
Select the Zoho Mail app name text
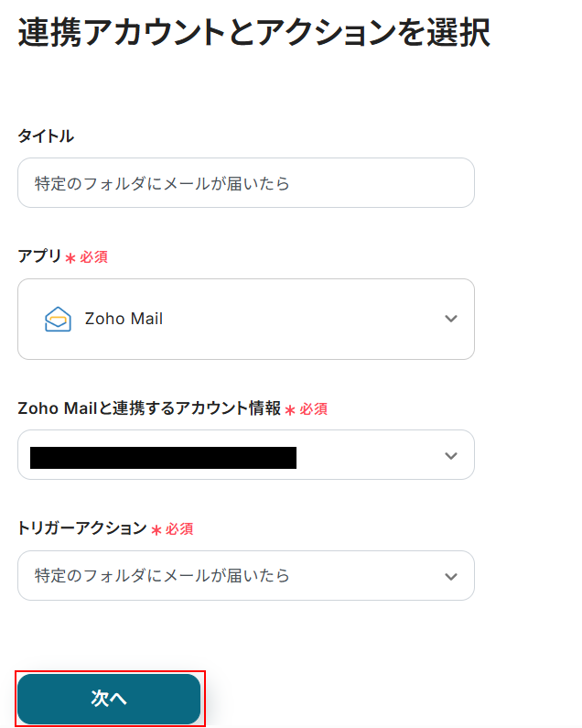(x=124, y=319)
